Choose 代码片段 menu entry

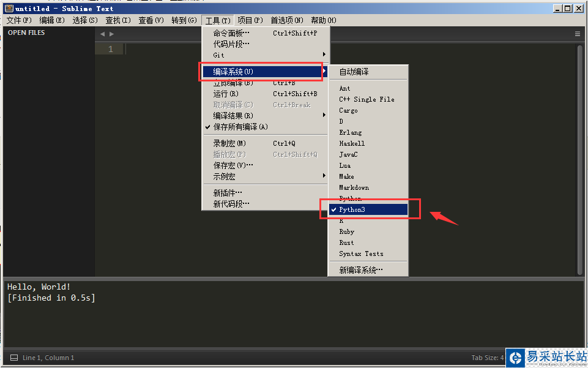pos(266,44)
